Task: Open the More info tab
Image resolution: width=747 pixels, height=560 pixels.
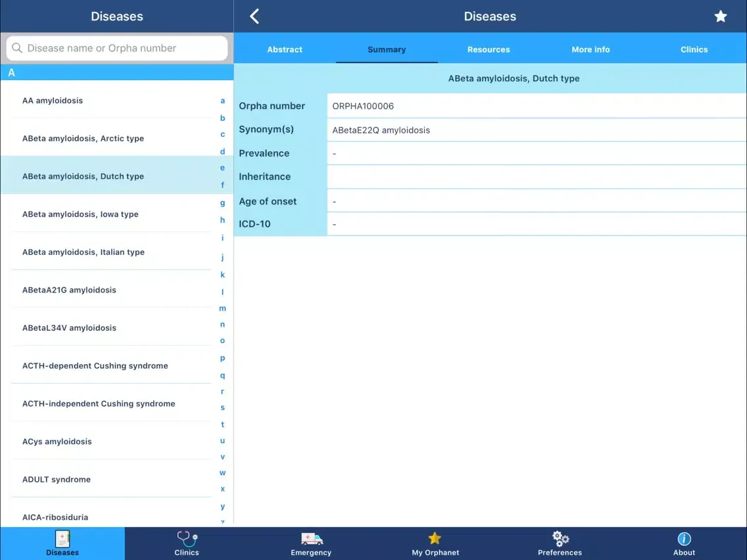Action: (590, 49)
